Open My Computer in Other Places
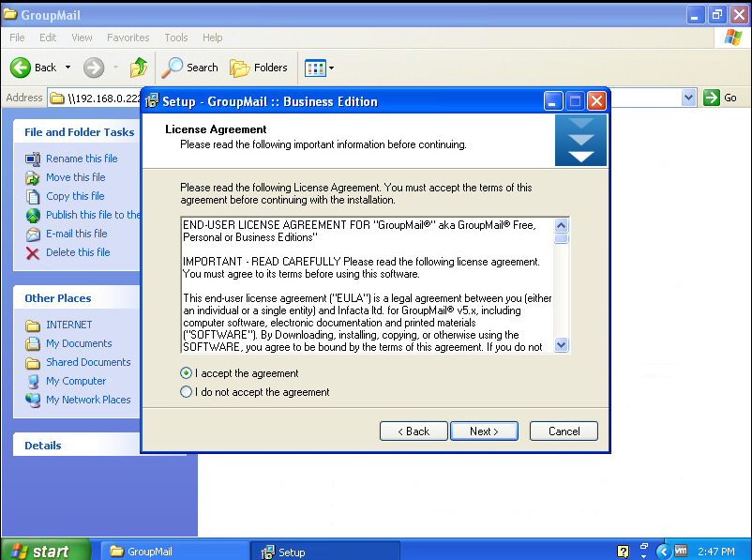Screen dimensions: 752x560 click(x=76, y=381)
